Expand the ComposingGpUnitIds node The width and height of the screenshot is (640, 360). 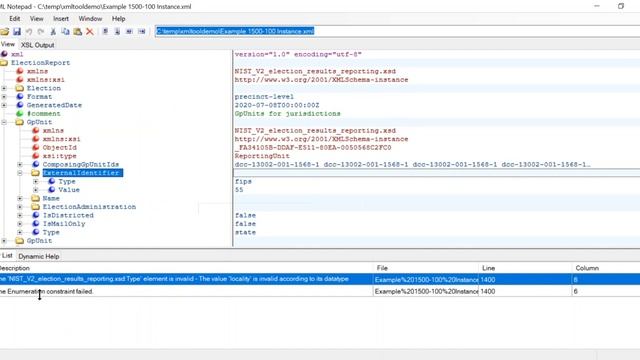click(x=20, y=164)
